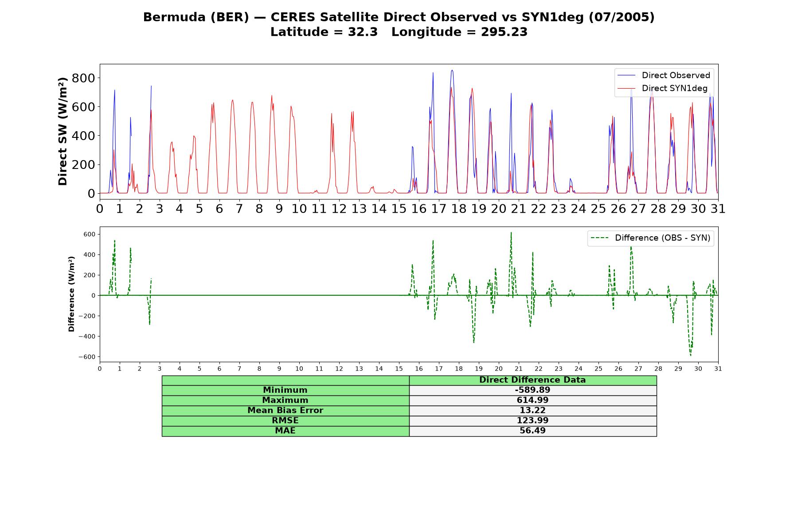Click day 31 tick on the lower chart axis

pos(718,368)
